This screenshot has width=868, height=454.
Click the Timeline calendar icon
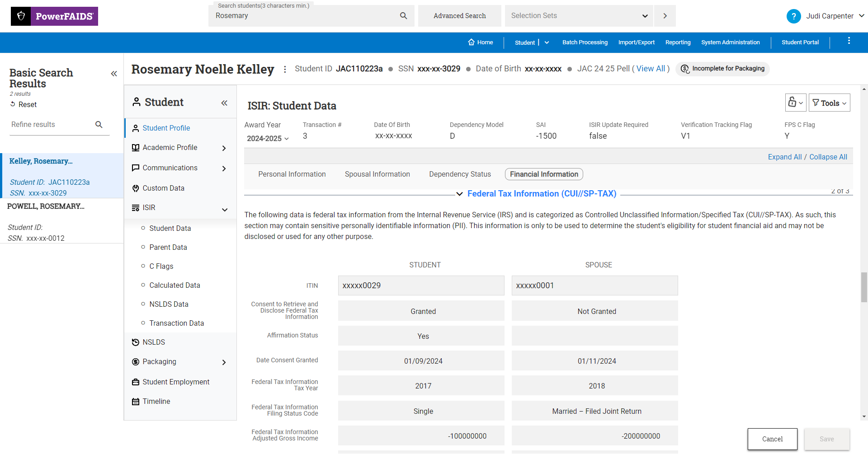pos(135,402)
